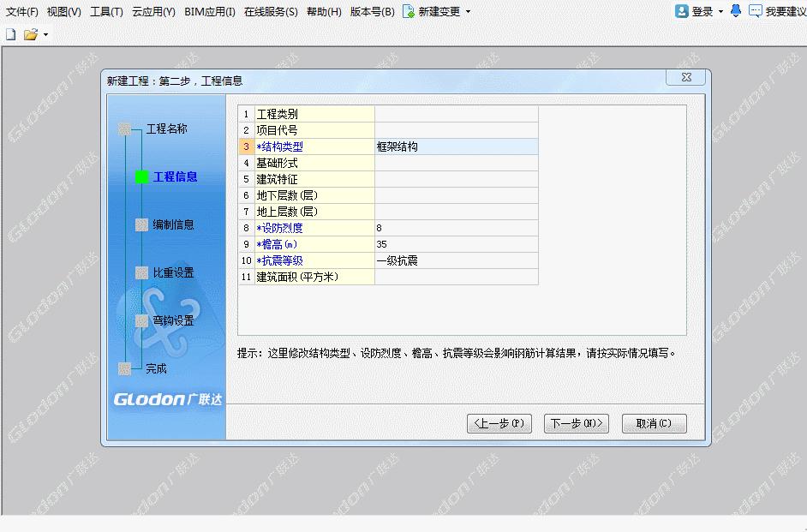
Task: Open the 云应用(Y) menu
Action: [153, 11]
